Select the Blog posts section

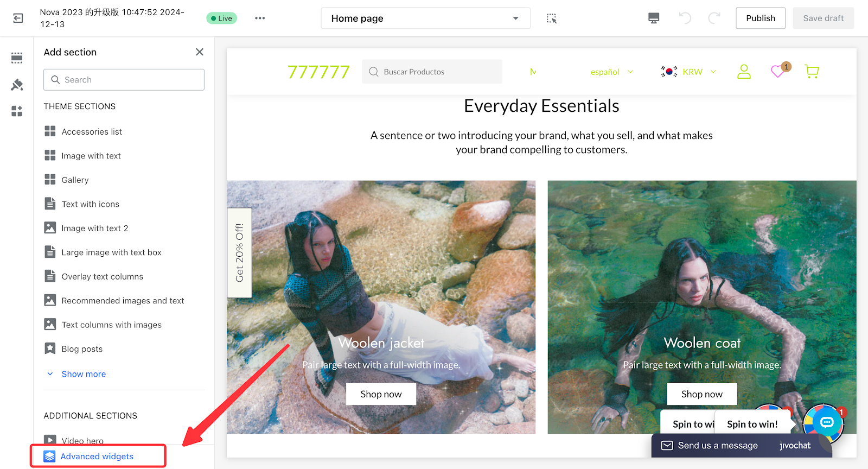(x=82, y=349)
